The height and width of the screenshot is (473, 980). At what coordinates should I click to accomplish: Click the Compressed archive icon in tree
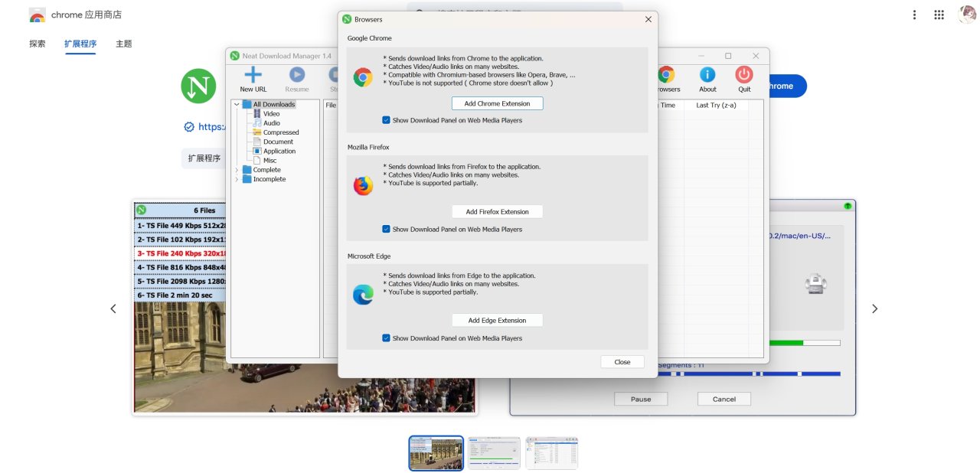(257, 132)
